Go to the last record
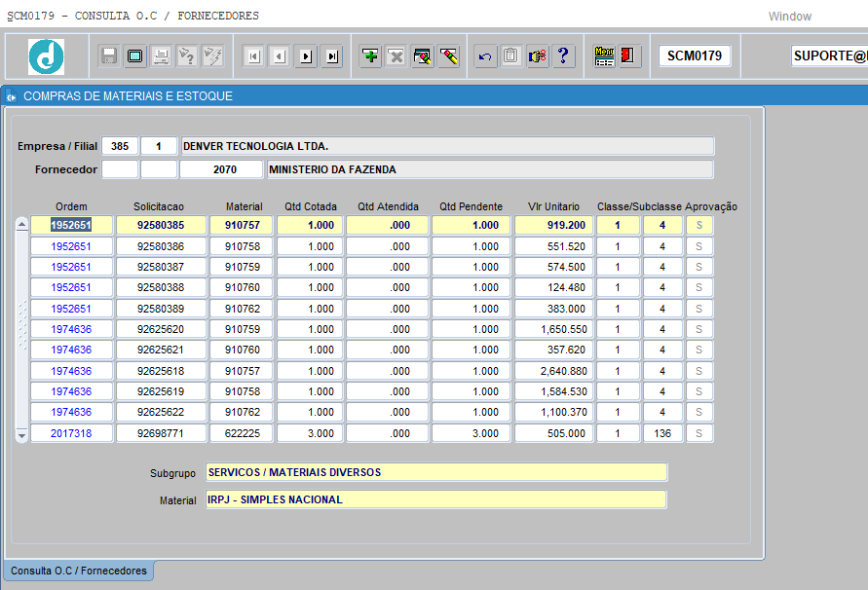The width and height of the screenshot is (868, 590). coord(332,56)
